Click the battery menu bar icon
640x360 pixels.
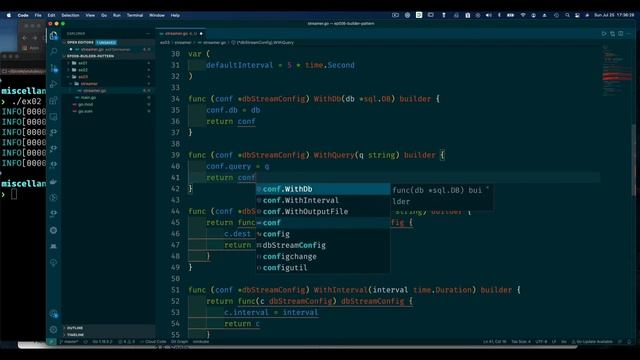[x=510, y=15]
